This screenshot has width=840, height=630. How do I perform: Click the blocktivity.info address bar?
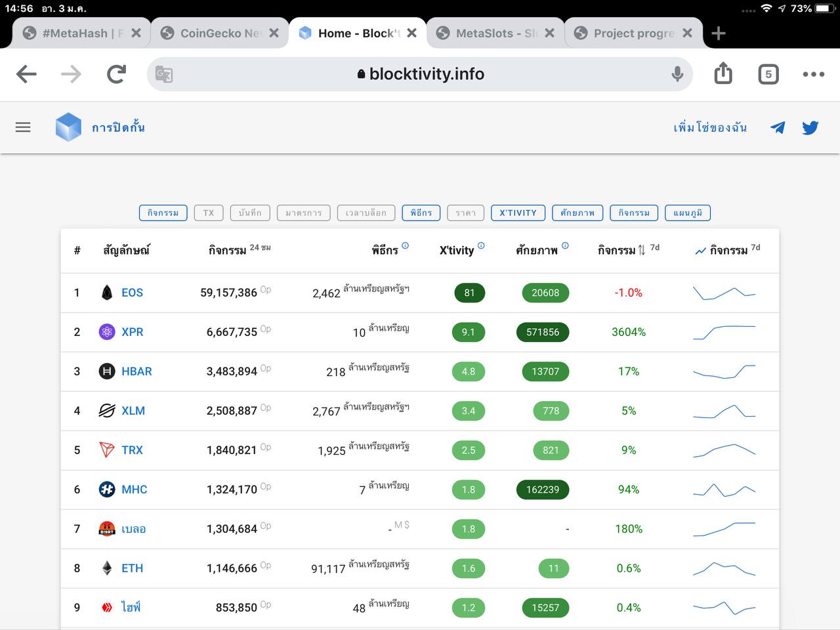click(420, 74)
